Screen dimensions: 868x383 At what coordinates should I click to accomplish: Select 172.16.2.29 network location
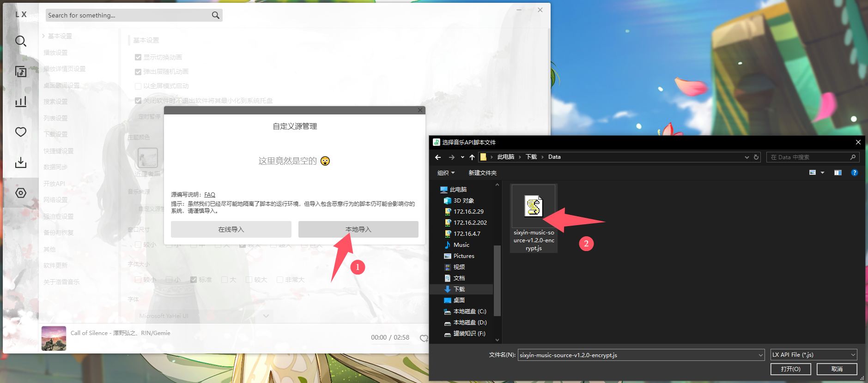468,212
